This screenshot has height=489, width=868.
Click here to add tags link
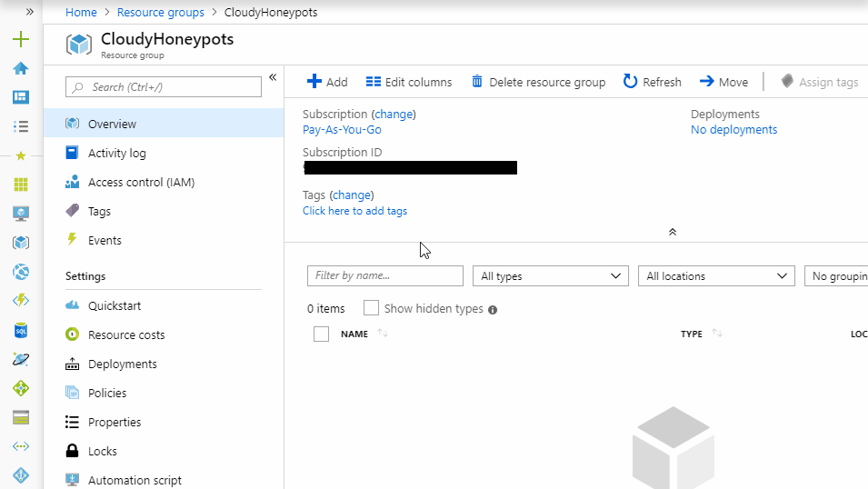[x=354, y=211]
